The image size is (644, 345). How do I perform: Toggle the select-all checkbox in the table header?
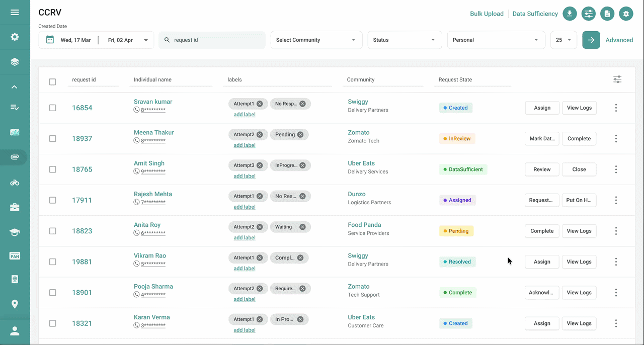52,82
